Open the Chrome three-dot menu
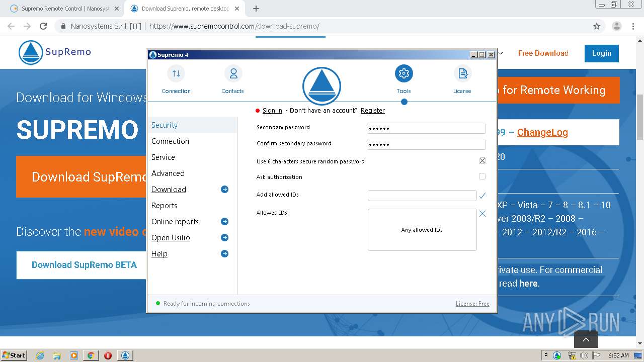This screenshot has height=362, width=644. pyautogui.click(x=633, y=26)
